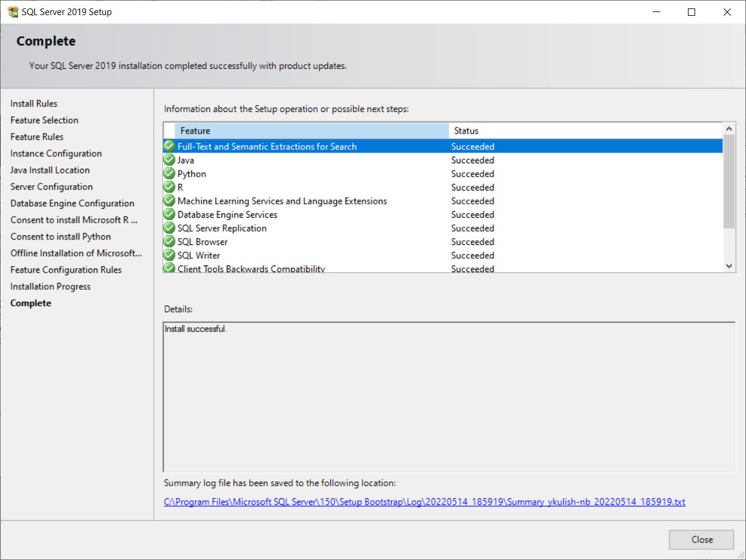
Task: Select the Java feature row
Action: tap(443, 160)
